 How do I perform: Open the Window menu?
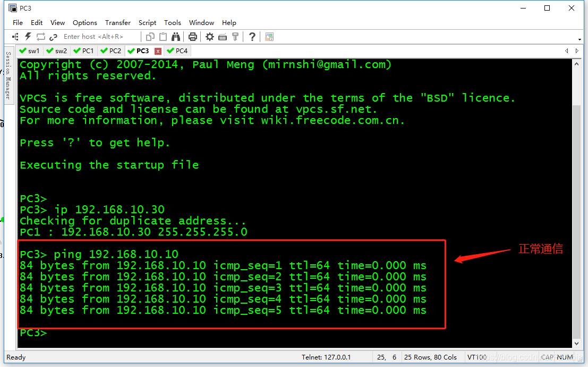(201, 22)
